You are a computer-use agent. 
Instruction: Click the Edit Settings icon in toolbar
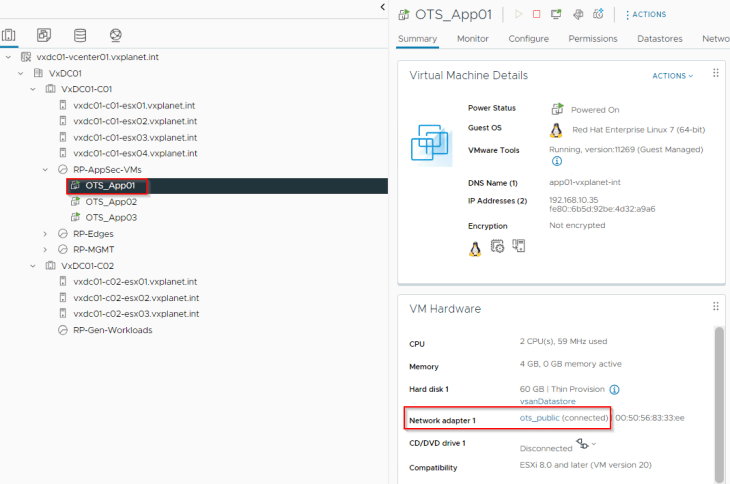click(x=578, y=14)
